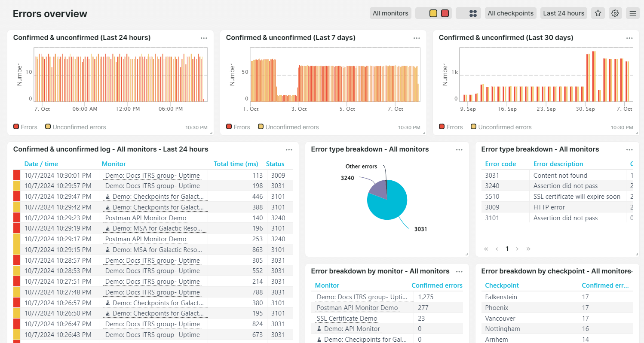644x343 pixels.
Task: Click the yellow status marker of the 10:29:57 PM row
Action: [x=16, y=186]
